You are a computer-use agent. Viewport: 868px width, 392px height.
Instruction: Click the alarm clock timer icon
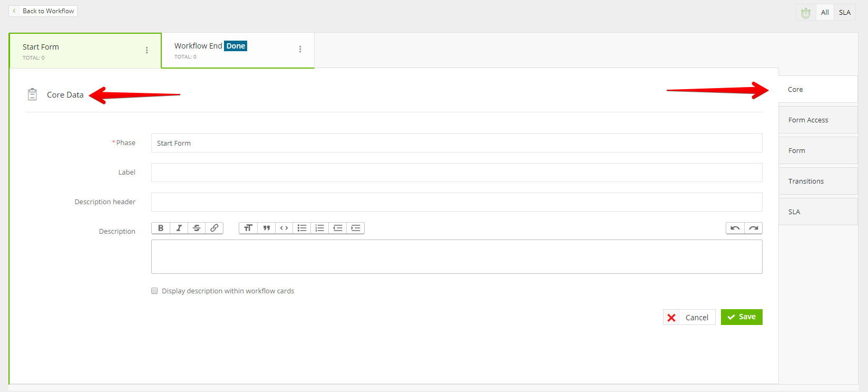[x=806, y=13]
